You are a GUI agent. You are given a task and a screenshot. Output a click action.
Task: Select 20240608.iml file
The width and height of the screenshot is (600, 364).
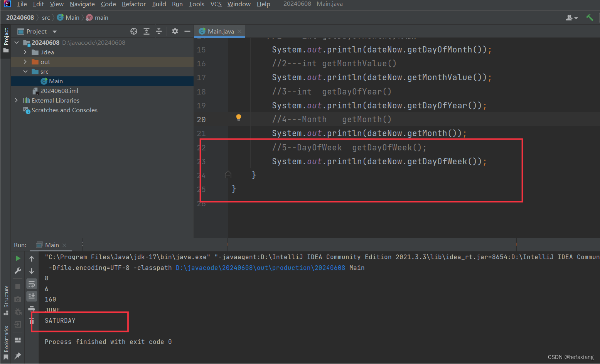59,91
